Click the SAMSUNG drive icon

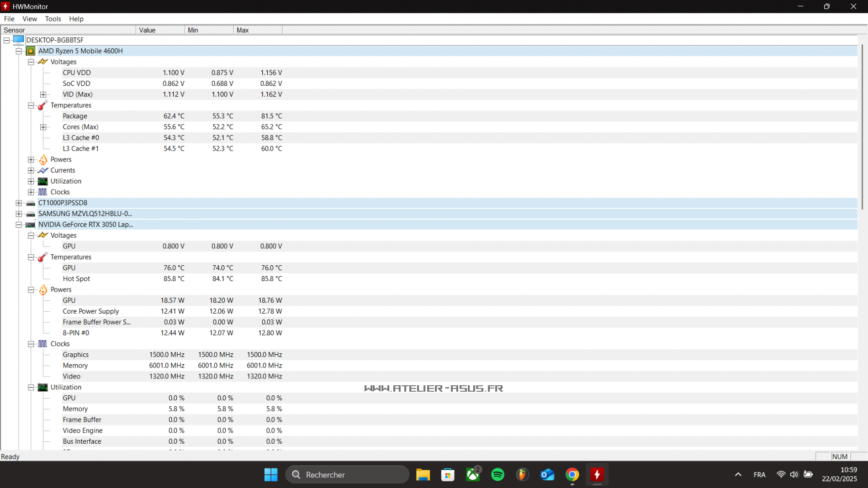click(x=31, y=214)
